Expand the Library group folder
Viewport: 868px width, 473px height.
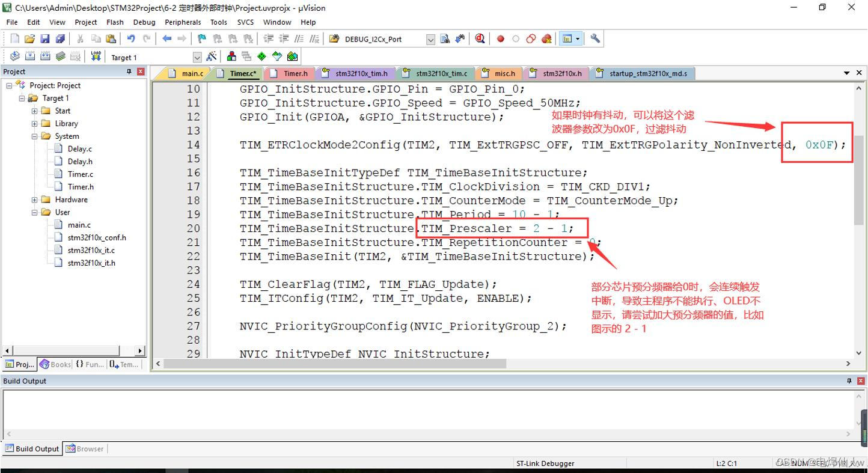point(34,123)
